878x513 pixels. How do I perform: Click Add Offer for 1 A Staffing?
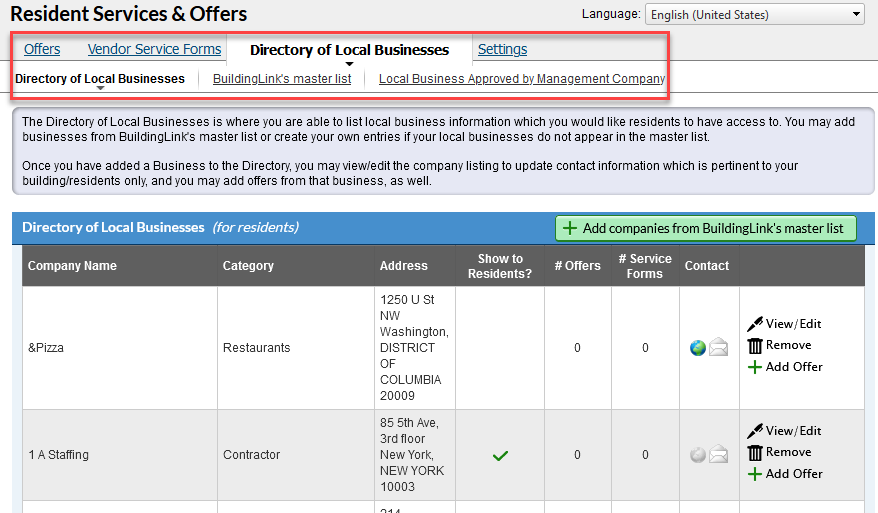(794, 474)
